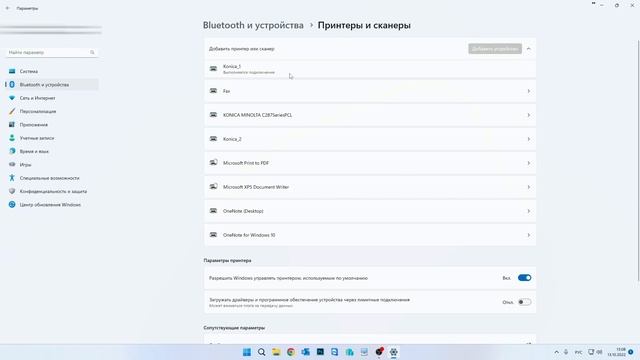Click printer icon of OneNote (Desktop)
The width and height of the screenshot is (640, 360).
pos(213,211)
